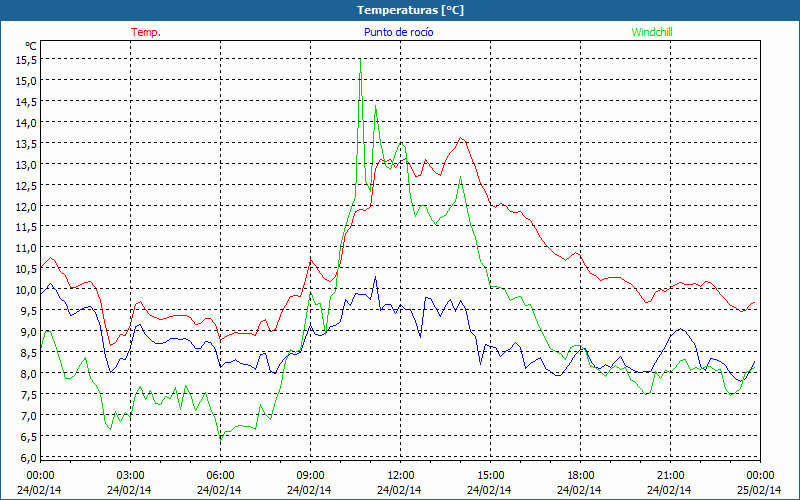Click the 8,5 y-axis value
The width and height of the screenshot is (800, 500).
(30, 353)
